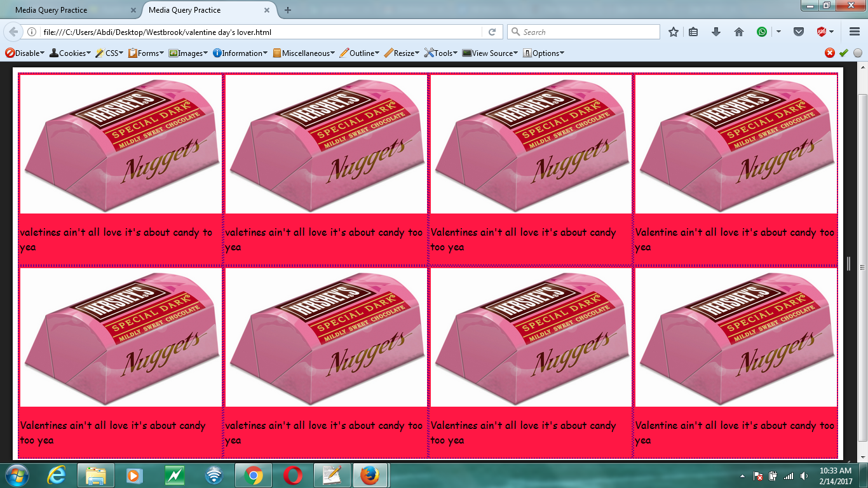Image resolution: width=868 pixels, height=488 pixels.
Task: Click the power/battery tray icon
Action: pyautogui.click(x=773, y=476)
